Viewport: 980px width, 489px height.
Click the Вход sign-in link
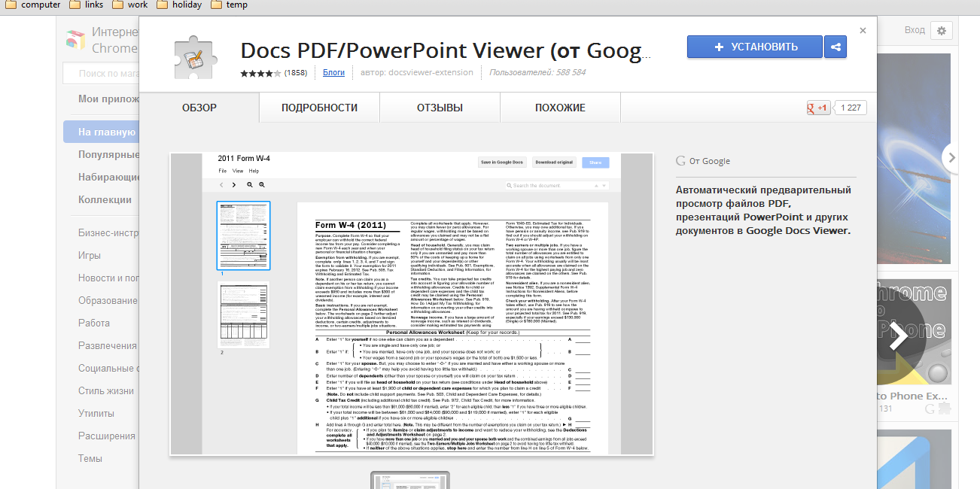pyautogui.click(x=915, y=30)
